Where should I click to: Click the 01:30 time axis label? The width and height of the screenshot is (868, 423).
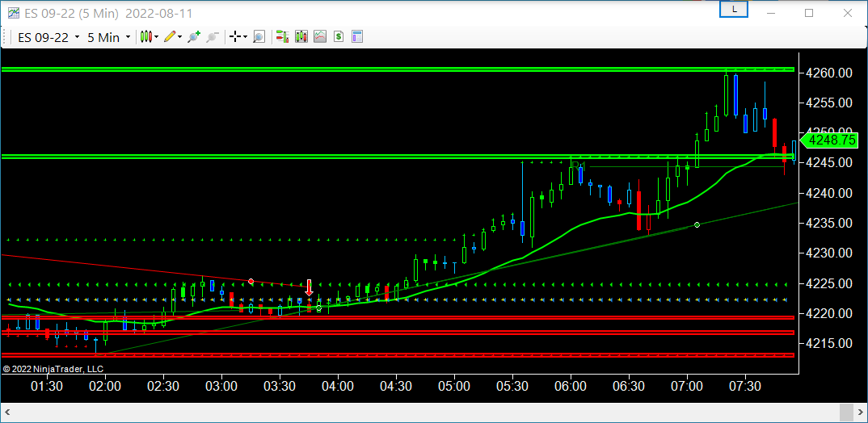tap(47, 385)
